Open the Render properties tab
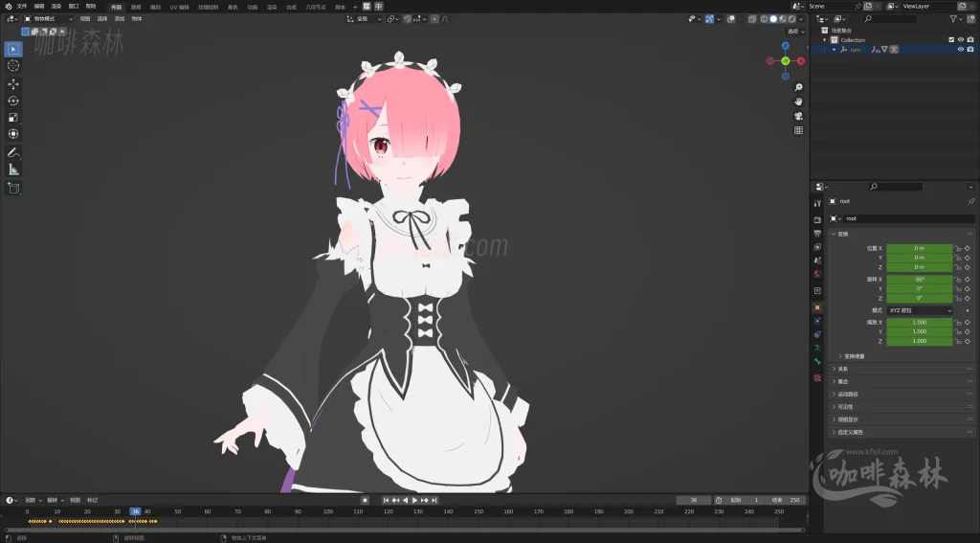This screenshot has height=543, width=980. pyautogui.click(x=817, y=219)
